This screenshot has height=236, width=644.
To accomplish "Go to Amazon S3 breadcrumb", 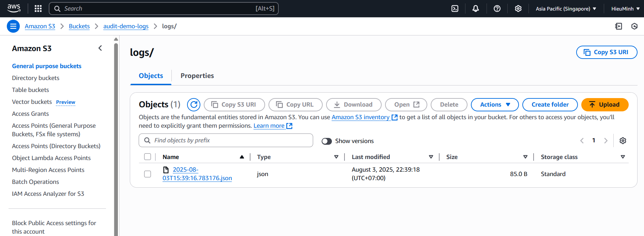I will tap(40, 26).
